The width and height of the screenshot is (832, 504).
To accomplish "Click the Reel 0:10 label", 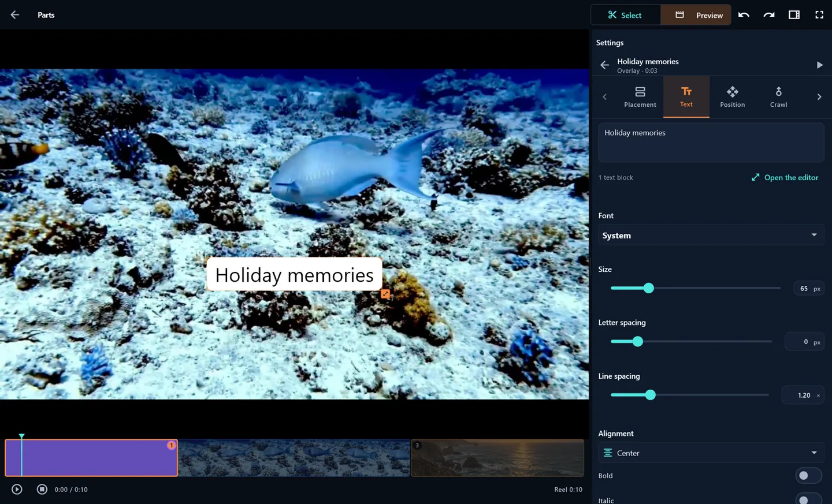I will coord(568,490).
